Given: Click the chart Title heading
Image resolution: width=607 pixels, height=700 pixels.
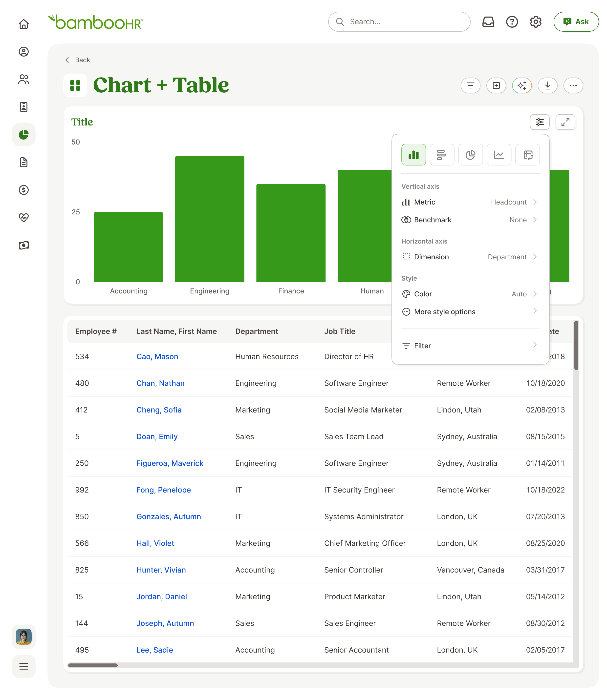Looking at the screenshot, I should (82, 122).
